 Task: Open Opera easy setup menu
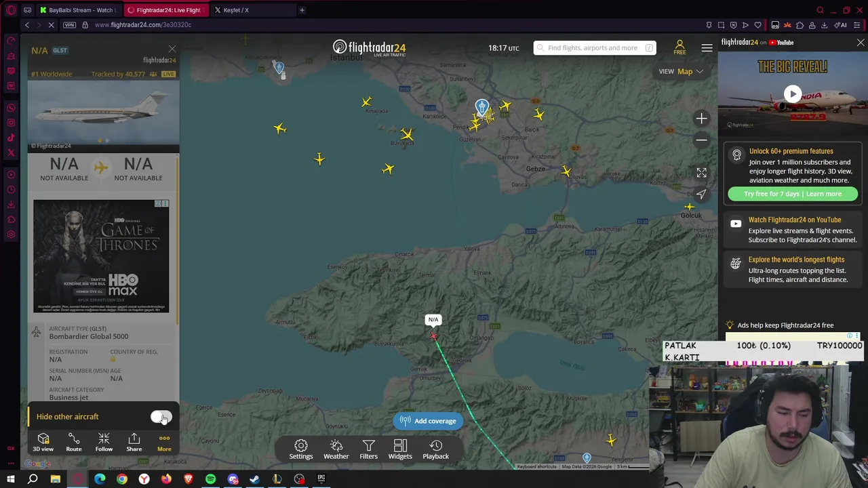[857, 25]
